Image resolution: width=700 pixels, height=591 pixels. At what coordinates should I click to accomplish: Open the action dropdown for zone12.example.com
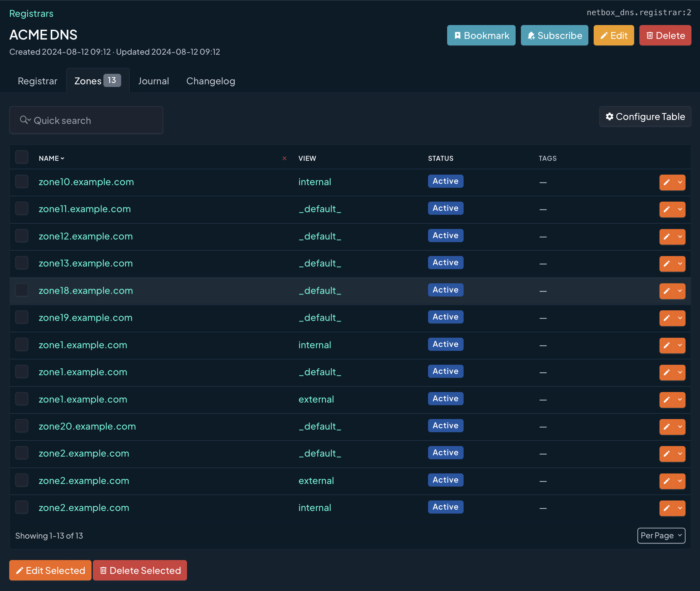point(680,237)
